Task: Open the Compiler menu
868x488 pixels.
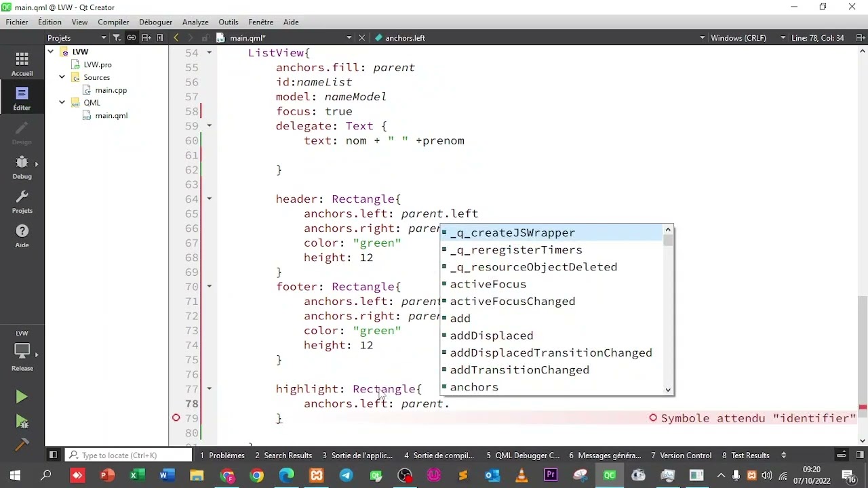Action: click(113, 22)
